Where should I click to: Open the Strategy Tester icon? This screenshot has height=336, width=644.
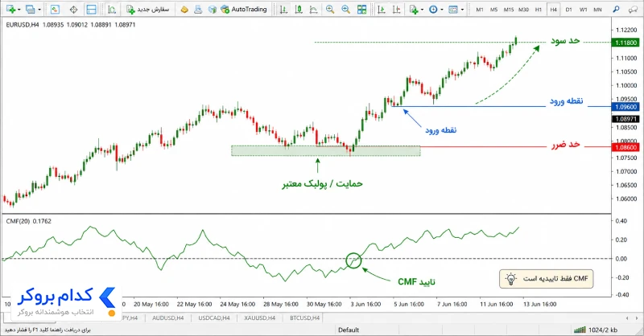tap(111, 9)
